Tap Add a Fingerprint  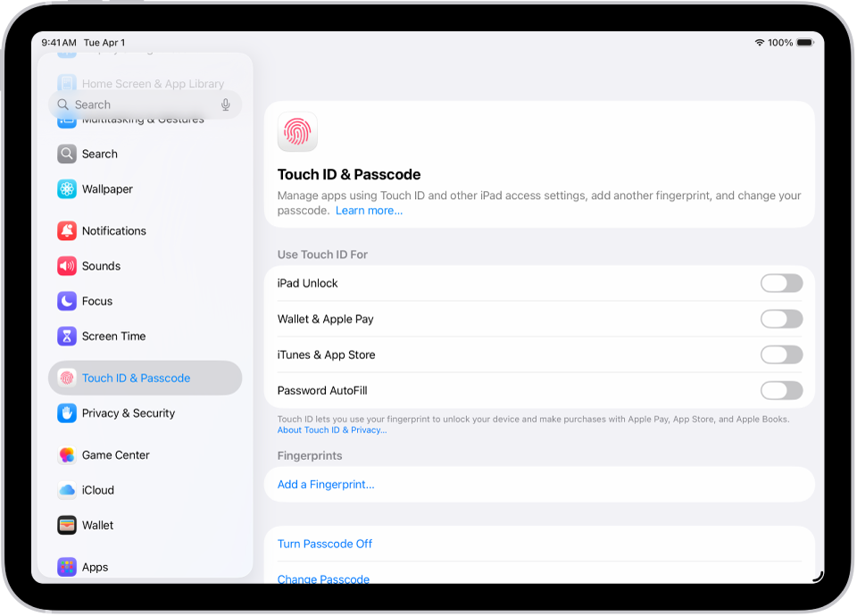tap(327, 484)
